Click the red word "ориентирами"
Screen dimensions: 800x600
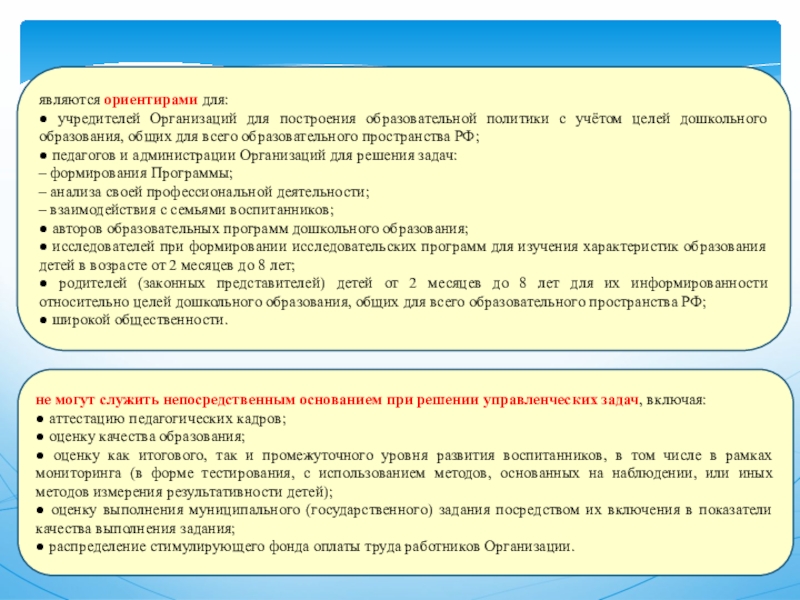[x=151, y=99]
